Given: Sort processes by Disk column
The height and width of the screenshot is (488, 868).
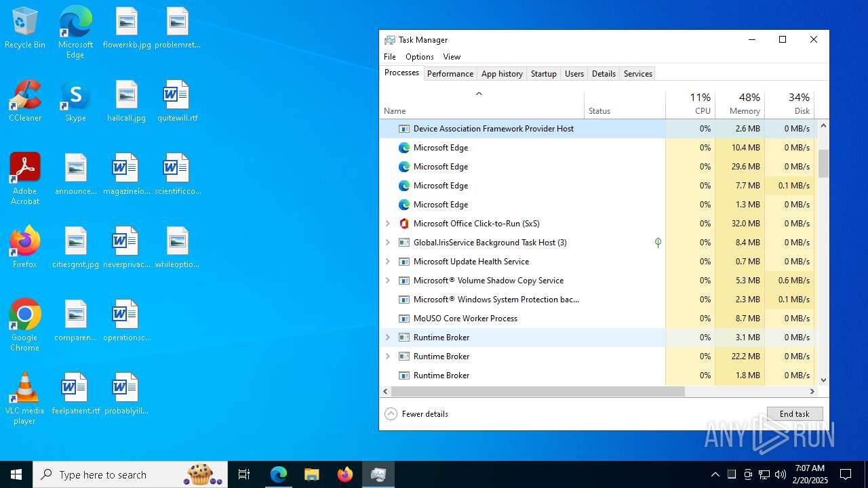Looking at the screenshot, I should pos(789,104).
